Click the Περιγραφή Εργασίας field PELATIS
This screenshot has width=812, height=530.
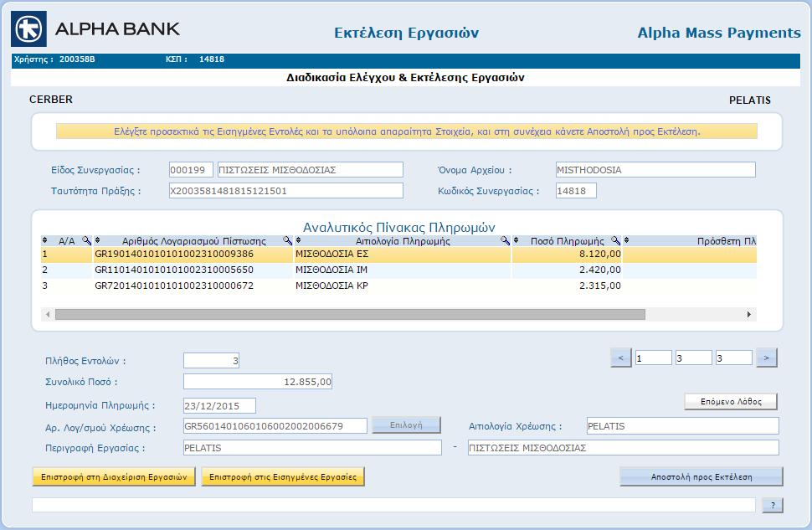pos(312,448)
